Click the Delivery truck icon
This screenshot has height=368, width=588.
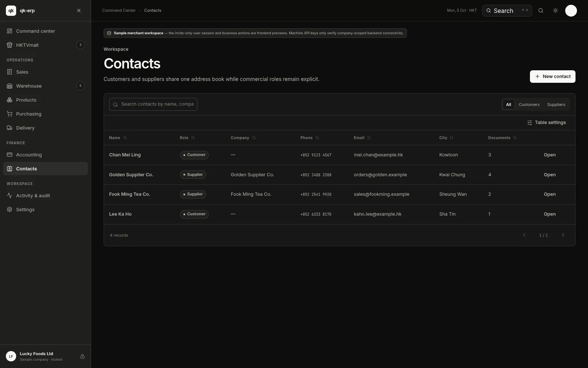point(10,128)
